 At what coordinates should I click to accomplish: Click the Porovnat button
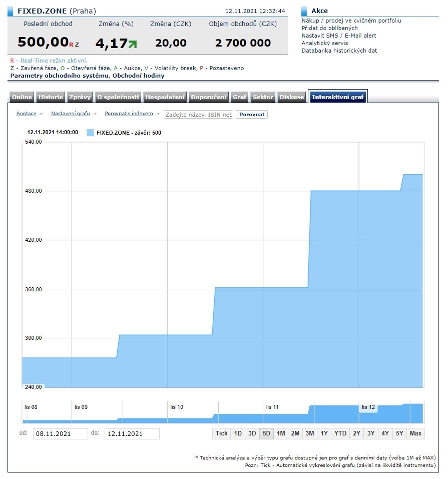point(252,115)
